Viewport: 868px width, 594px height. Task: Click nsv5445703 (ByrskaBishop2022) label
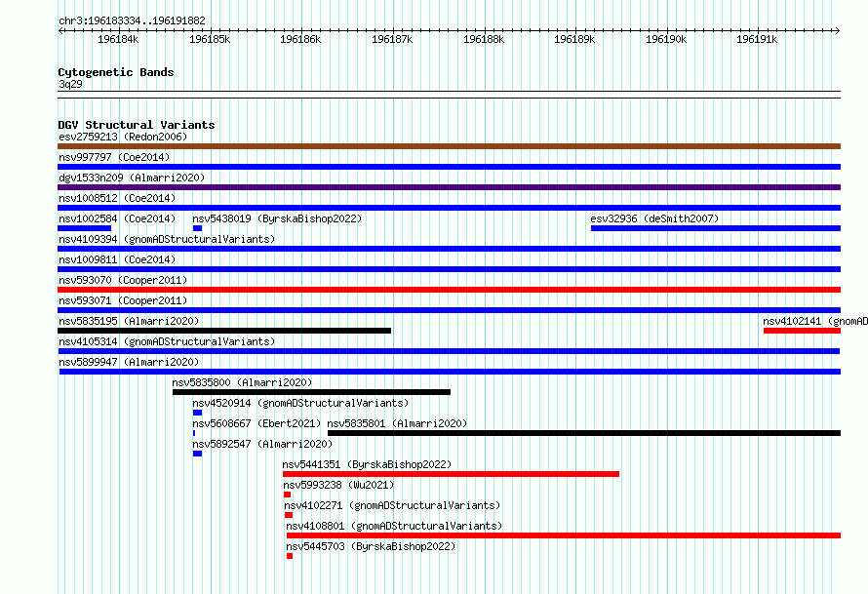(x=371, y=546)
